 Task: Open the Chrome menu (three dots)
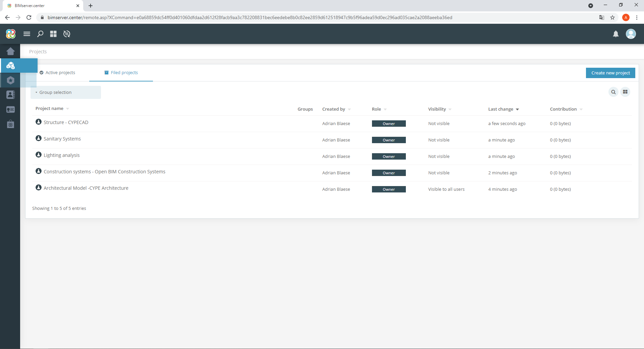tap(637, 17)
